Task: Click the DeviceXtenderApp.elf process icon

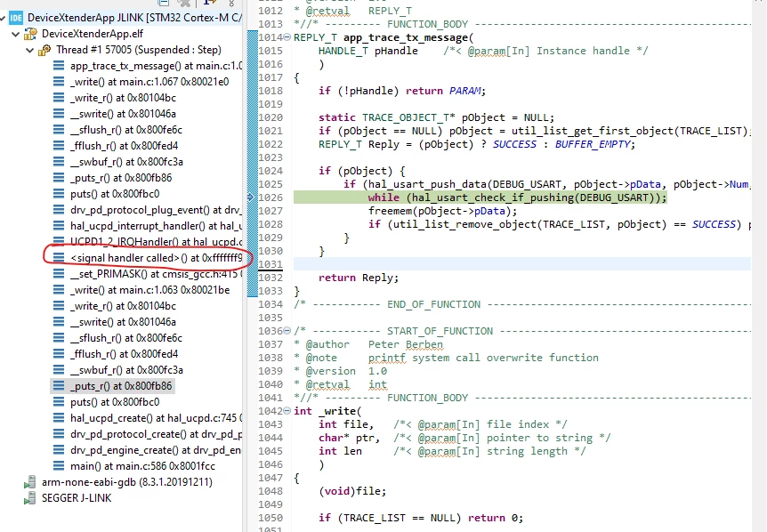Action: click(30, 34)
